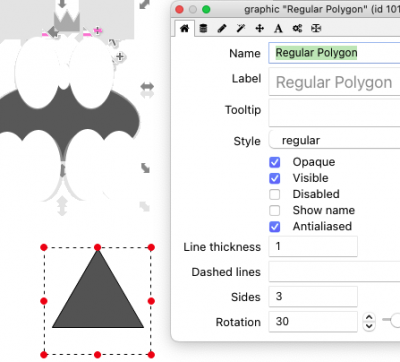Toggle the Visible checkbox

275,178
